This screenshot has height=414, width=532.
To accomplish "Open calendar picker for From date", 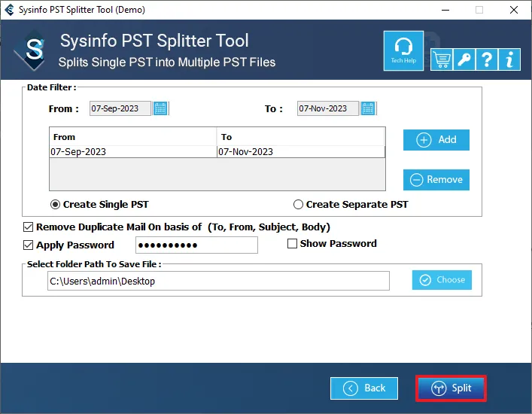I will click(160, 108).
